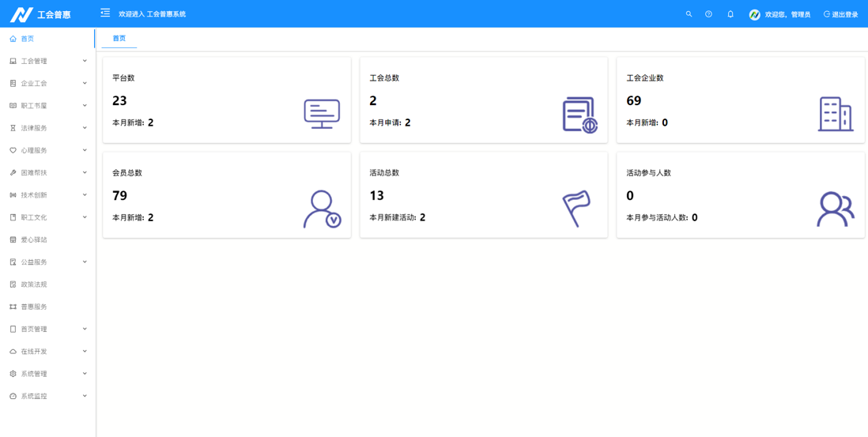Click the flag icon in 活动总数 card
This screenshot has width=868, height=437.
tap(576, 209)
